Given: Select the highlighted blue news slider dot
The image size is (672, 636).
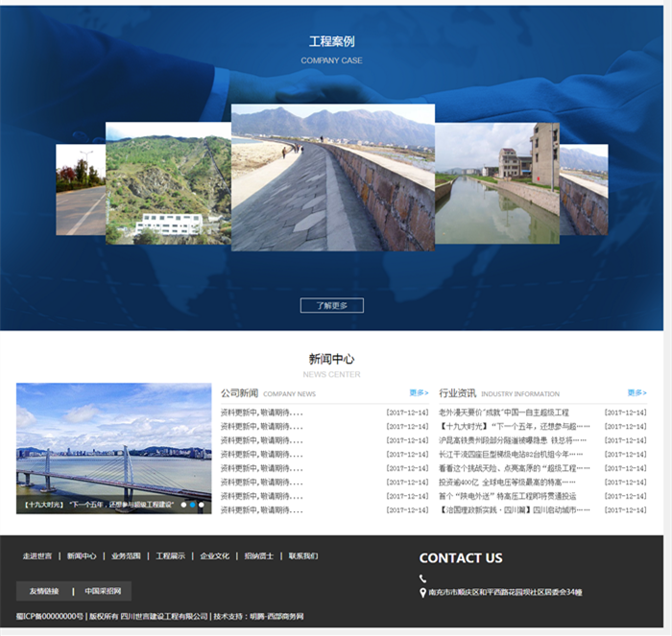Looking at the screenshot, I should [193, 504].
